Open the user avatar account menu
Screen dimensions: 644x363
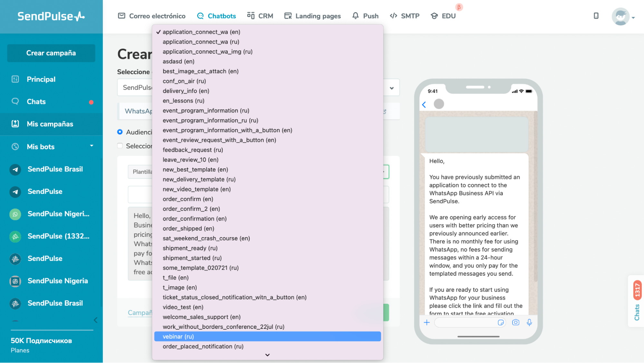point(620,16)
